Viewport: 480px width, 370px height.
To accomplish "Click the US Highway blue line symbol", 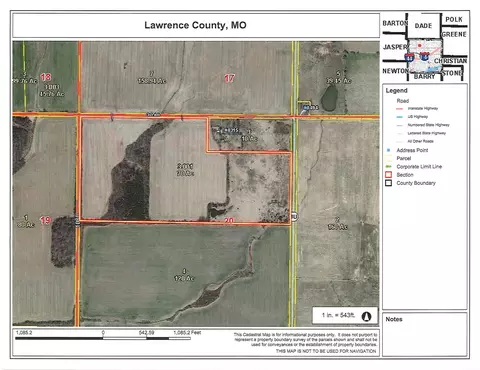I will [x=400, y=117].
